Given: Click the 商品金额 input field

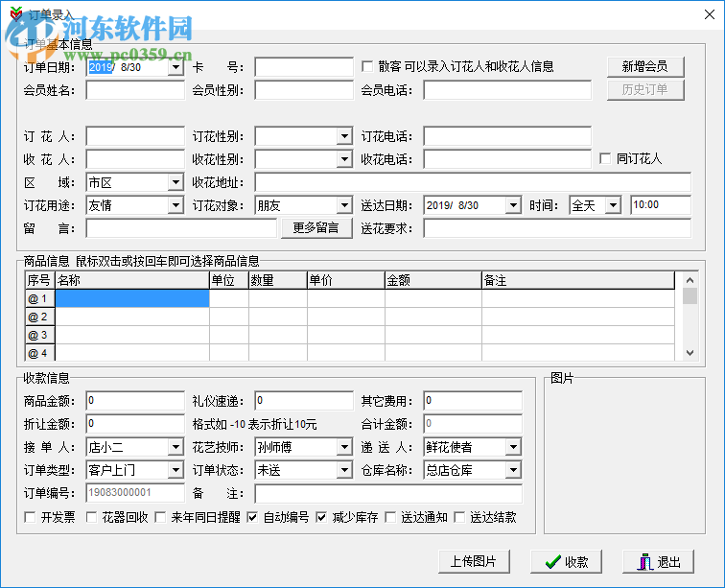Looking at the screenshot, I should click(x=135, y=401).
